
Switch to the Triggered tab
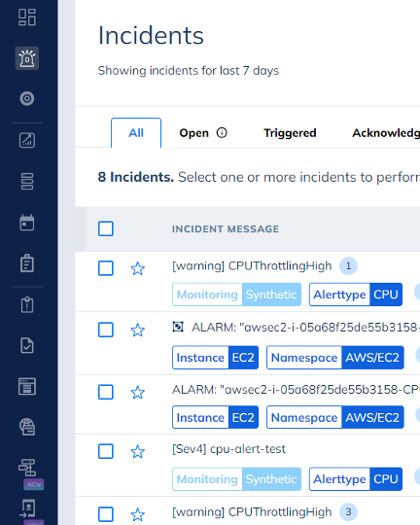[290, 133]
